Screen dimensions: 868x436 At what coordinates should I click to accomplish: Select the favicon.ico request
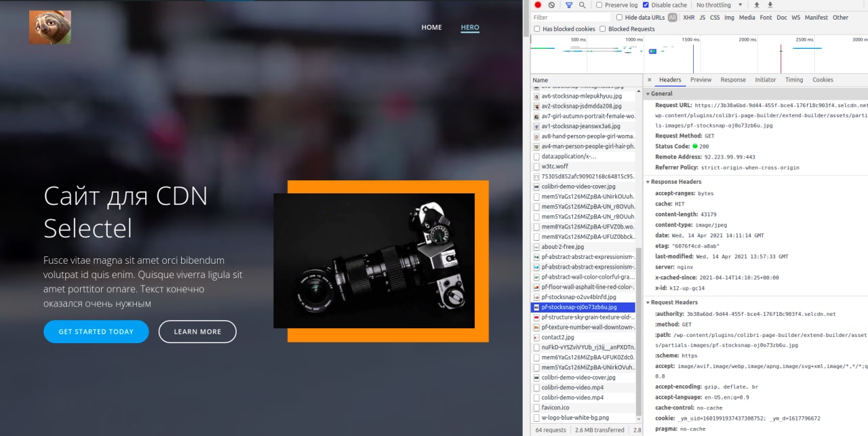(x=583, y=408)
